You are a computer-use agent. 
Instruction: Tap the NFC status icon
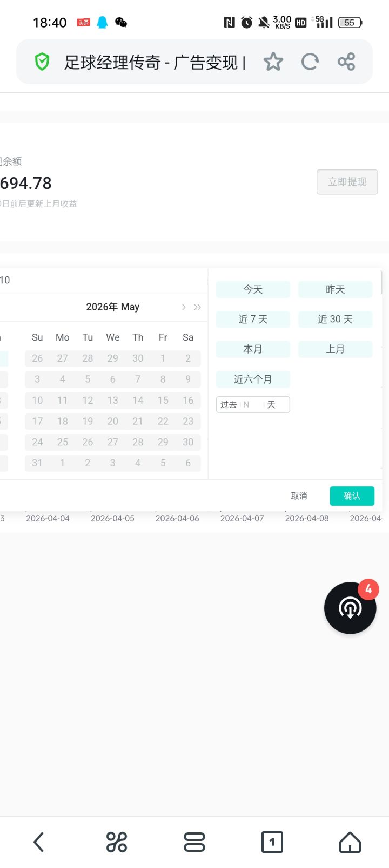pyautogui.click(x=229, y=22)
